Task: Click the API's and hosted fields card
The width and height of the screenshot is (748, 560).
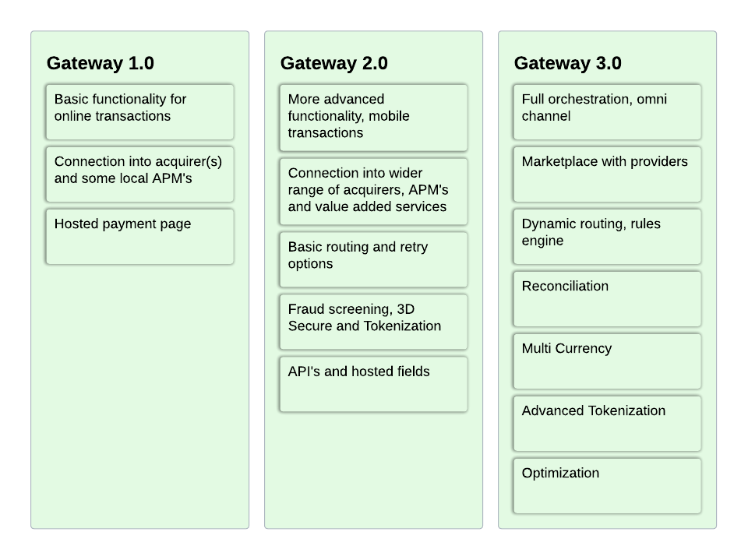Action: pyautogui.click(x=373, y=385)
